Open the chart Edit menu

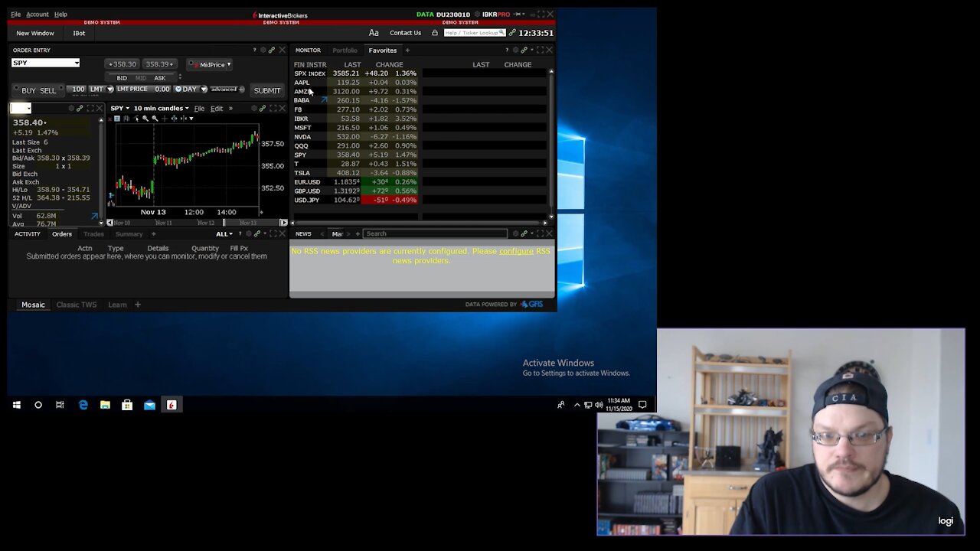tap(217, 109)
